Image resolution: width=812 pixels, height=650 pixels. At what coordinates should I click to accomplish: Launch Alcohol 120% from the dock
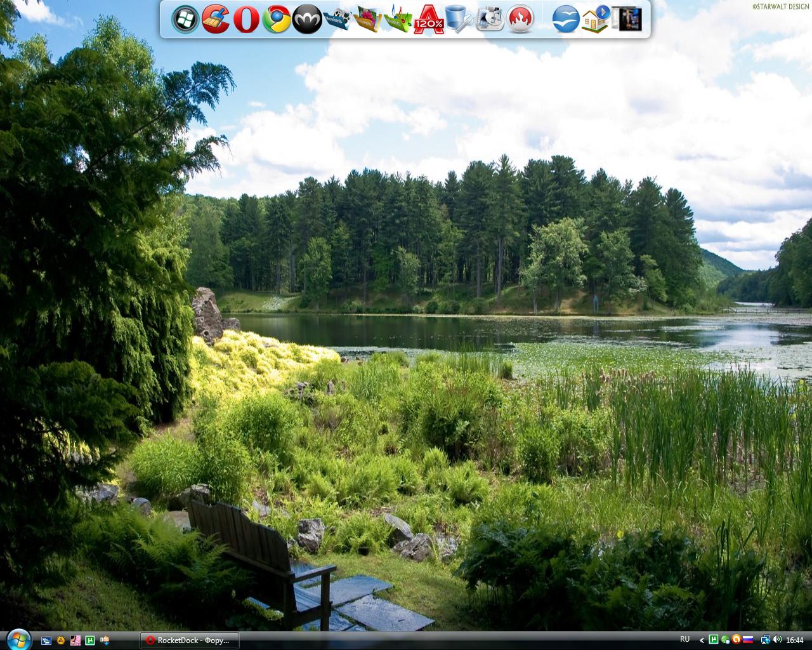[x=429, y=19]
